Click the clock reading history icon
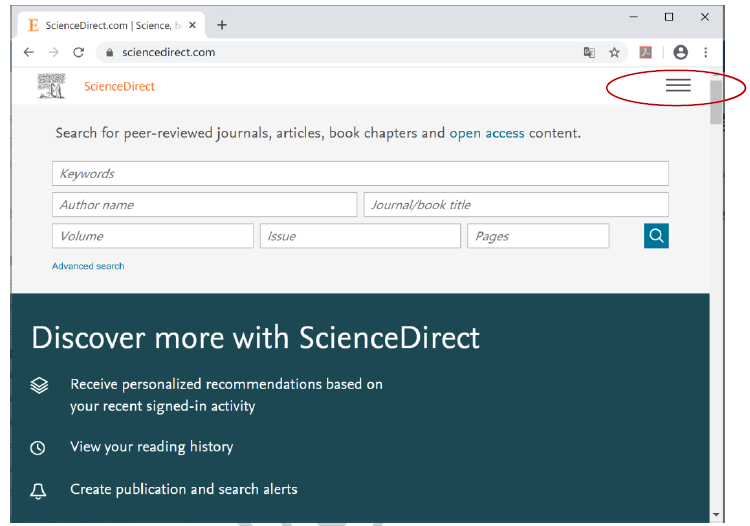The image size is (750, 526). click(x=38, y=448)
